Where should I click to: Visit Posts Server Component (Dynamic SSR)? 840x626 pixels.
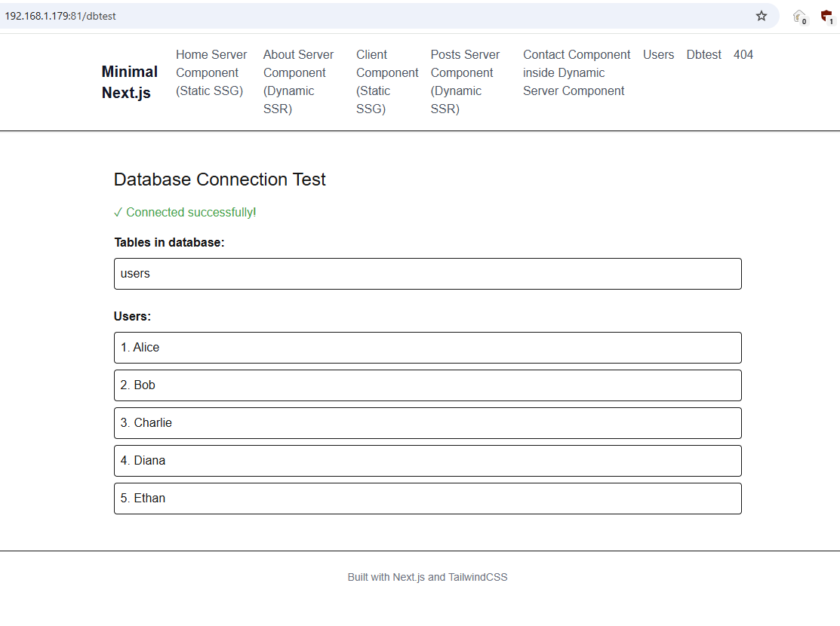click(465, 81)
